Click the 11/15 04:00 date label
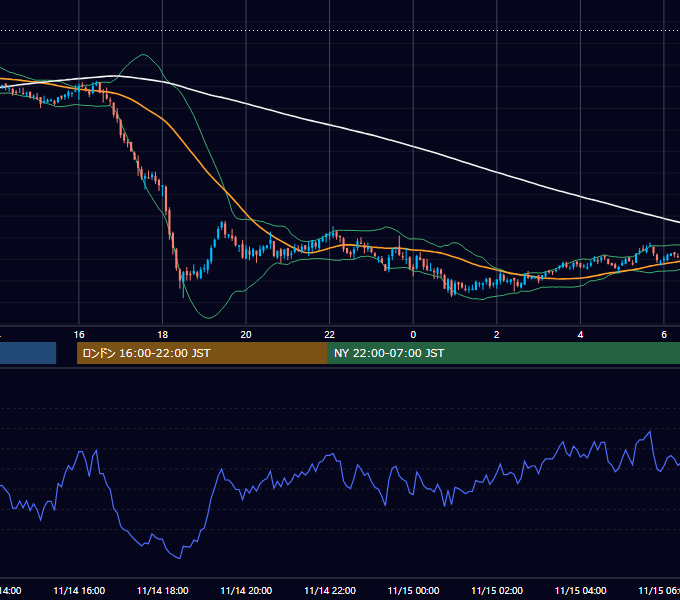 (x=581, y=590)
